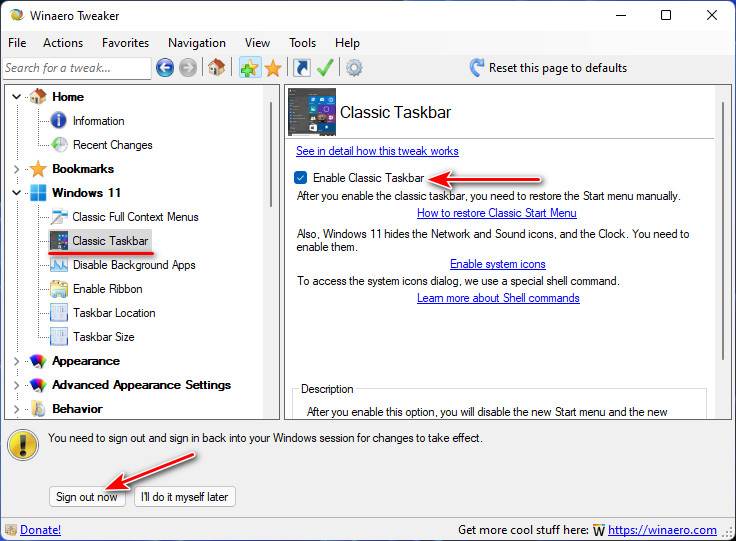This screenshot has height=541, width=736.
Task: Open the Navigation menu
Action: [x=197, y=43]
